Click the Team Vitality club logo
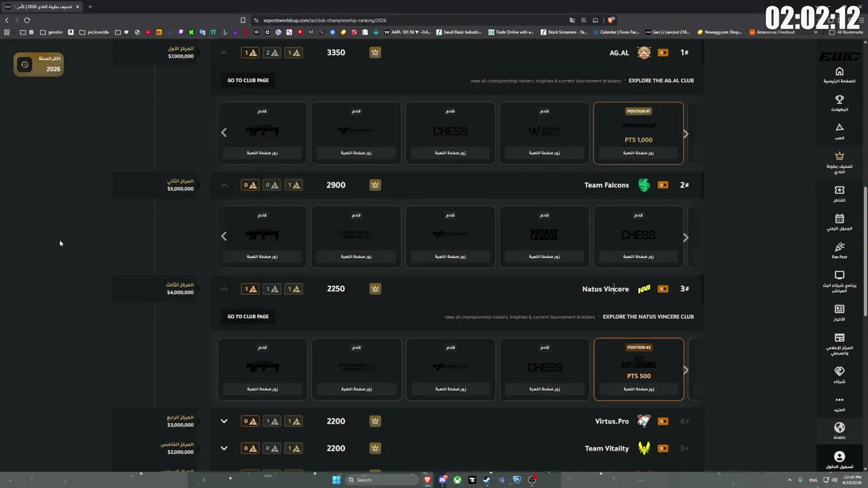 coord(644,448)
